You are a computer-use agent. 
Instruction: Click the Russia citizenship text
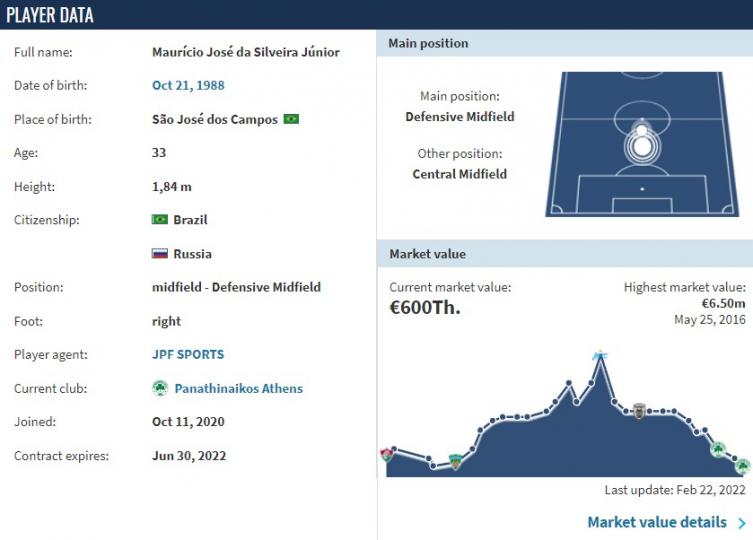point(193,254)
